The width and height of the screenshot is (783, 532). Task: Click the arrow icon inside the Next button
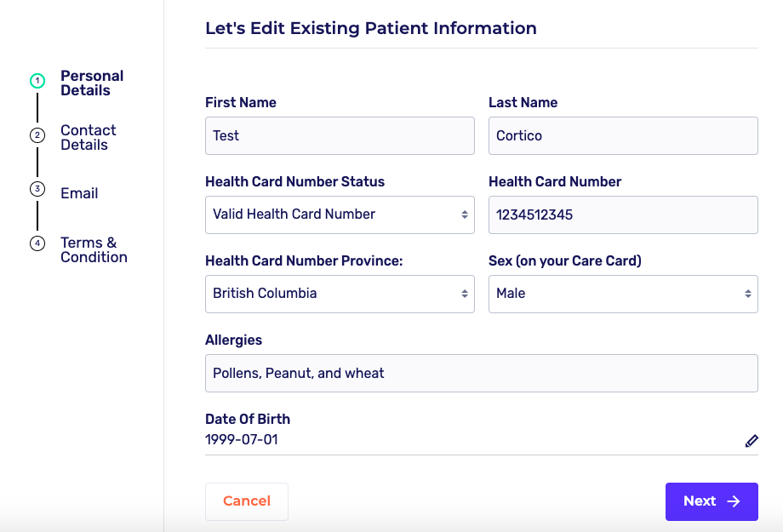pyautogui.click(x=734, y=501)
